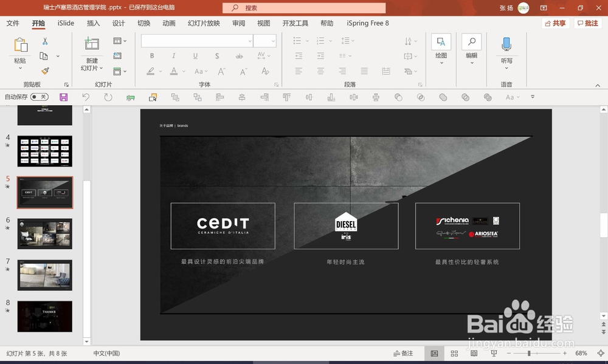This screenshot has height=364, width=608.
Task: Switch to the iSlide tab
Action: point(66,23)
